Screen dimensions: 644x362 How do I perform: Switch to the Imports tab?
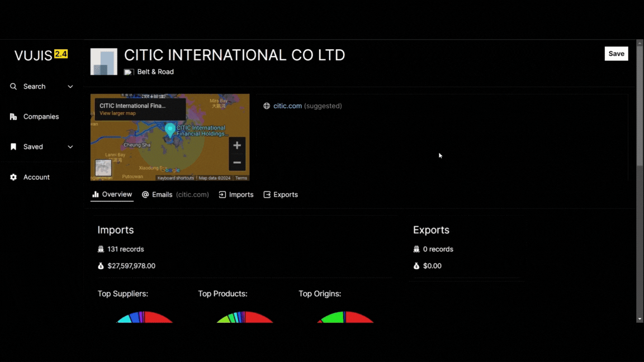(x=236, y=194)
